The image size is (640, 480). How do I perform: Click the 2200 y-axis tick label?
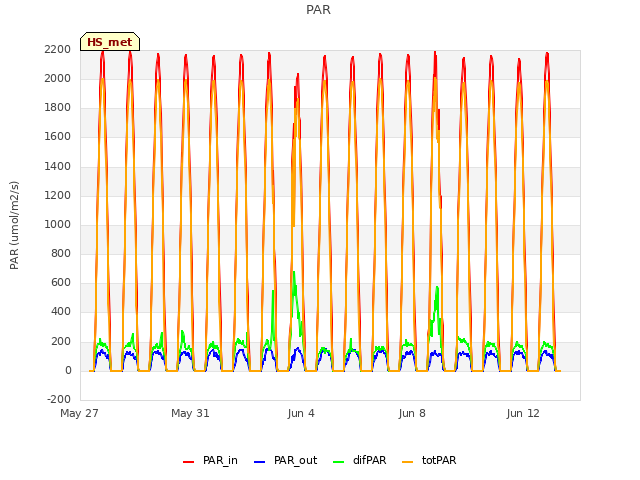coord(58,49)
